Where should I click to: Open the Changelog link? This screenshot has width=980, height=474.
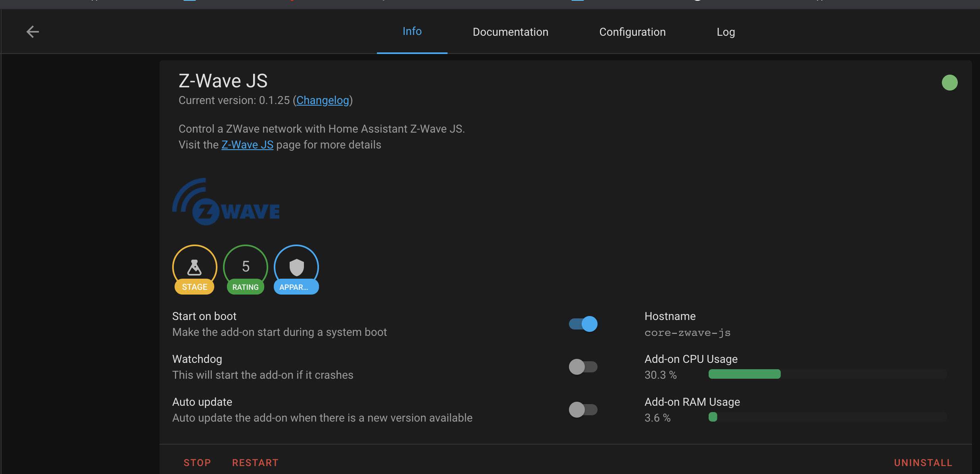322,100
